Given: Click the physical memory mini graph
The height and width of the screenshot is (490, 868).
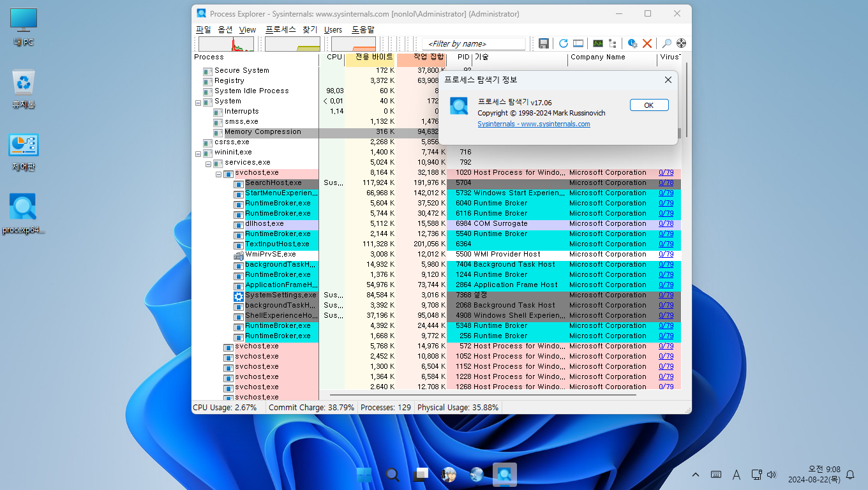Looking at the screenshot, I should pyautogui.click(x=354, y=44).
